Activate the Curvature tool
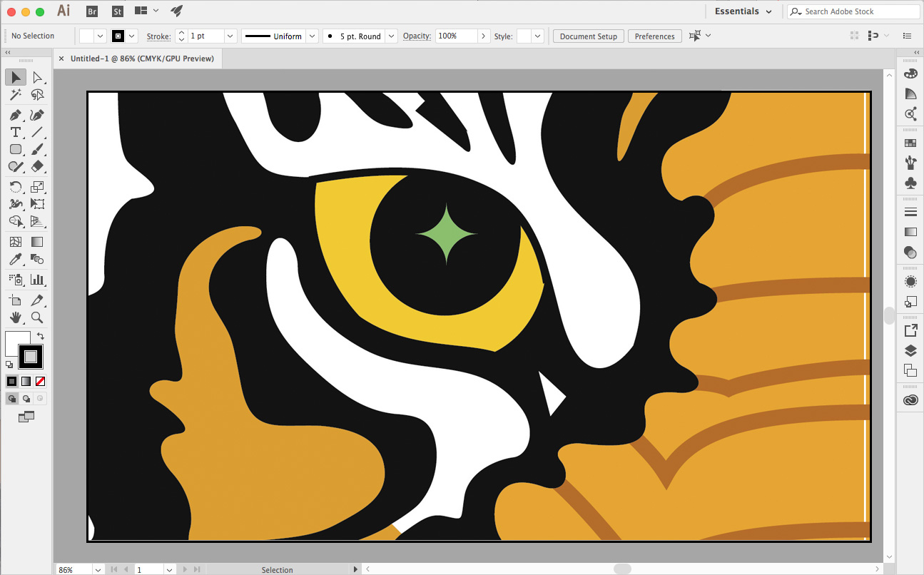The height and width of the screenshot is (575, 924). tap(38, 115)
